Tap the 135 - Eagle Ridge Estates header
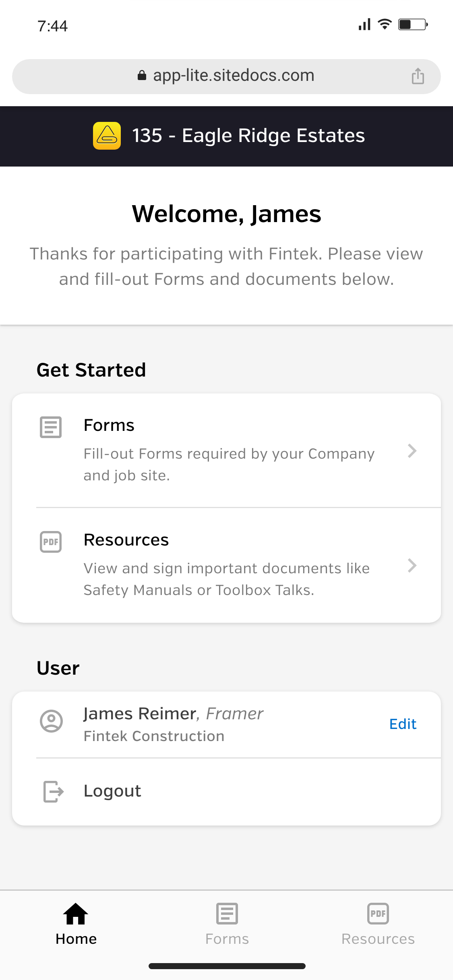Image resolution: width=453 pixels, height=980 pixels. tap(248, 136)
